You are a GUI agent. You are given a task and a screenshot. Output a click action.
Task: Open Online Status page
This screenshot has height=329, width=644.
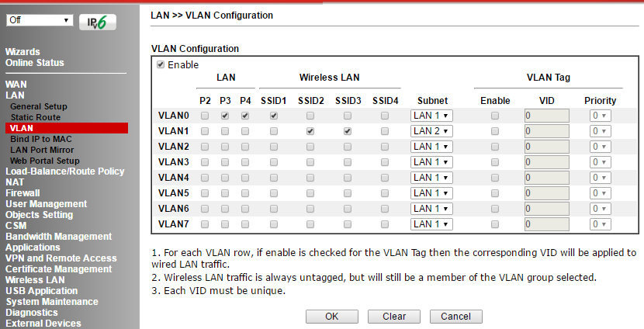(x=35, y=63)
